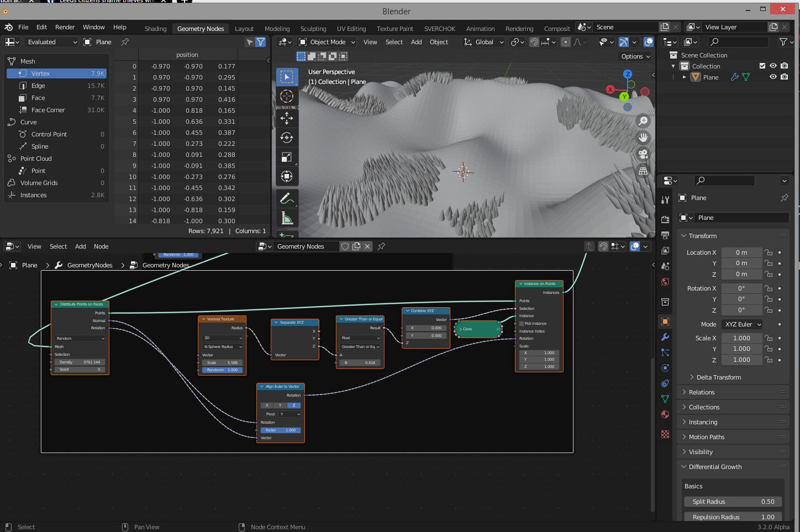Select the Scale tool

tap(287, 157)
